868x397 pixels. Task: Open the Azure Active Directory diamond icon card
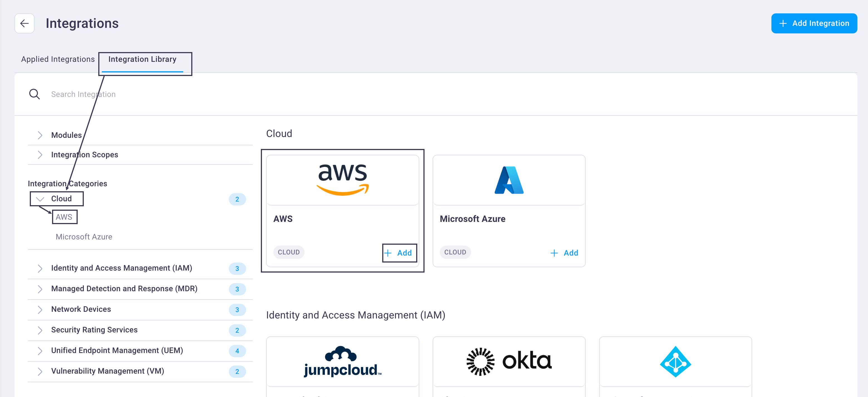tap(675, 362)
